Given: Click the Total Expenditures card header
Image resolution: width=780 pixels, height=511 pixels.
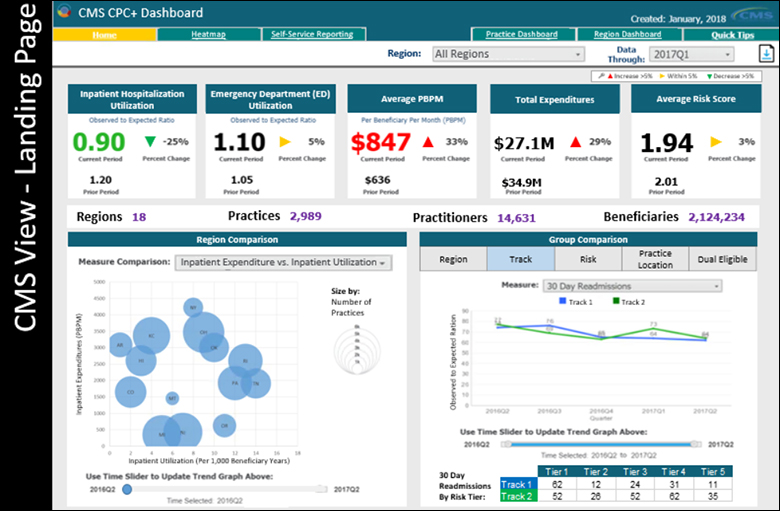Looking at the screenshot, I should click(x=555, y=99).
